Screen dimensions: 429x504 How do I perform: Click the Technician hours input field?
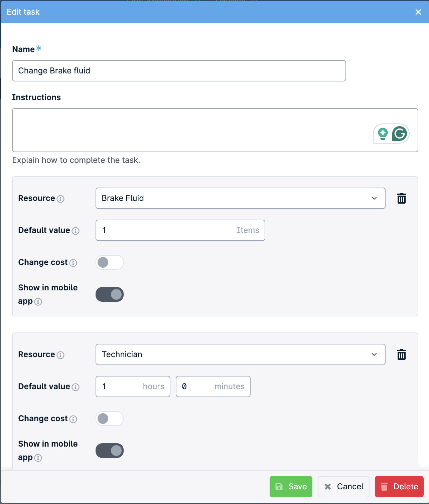pos(133,387)
